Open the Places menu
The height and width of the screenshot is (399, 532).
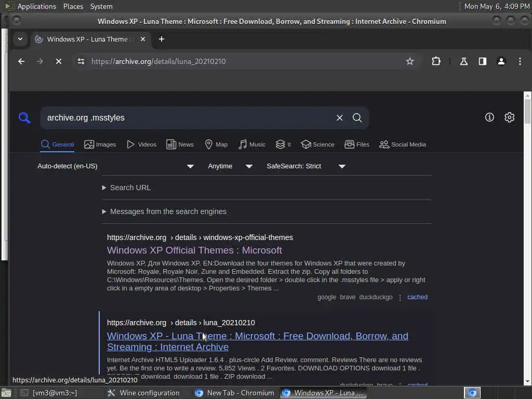coord(73,6)
